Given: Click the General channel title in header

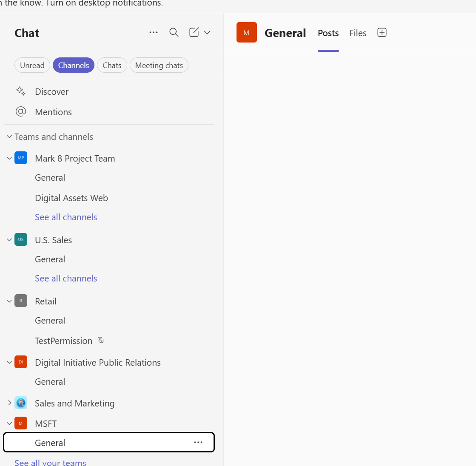Looking at the screenshot, I should 285,33.
